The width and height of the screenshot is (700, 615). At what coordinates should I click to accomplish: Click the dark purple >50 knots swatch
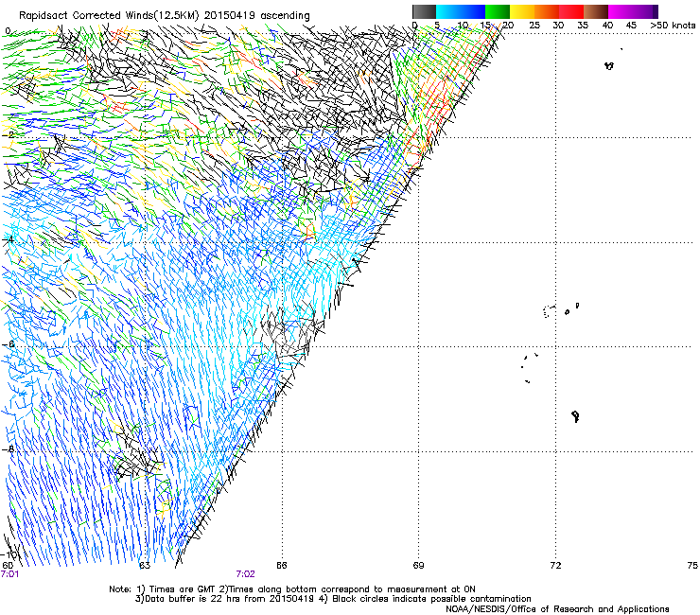656,11
